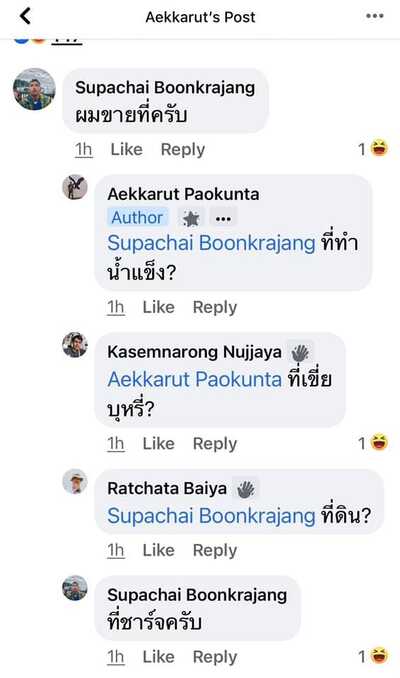Screen dimensions: 400x678
Task: Tap the wave badge beside Ratchata Baiya
Action: coord(245,489)
